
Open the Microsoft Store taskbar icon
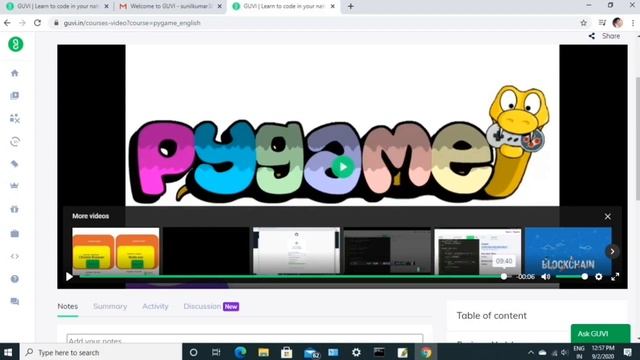[x=287, y=352]
